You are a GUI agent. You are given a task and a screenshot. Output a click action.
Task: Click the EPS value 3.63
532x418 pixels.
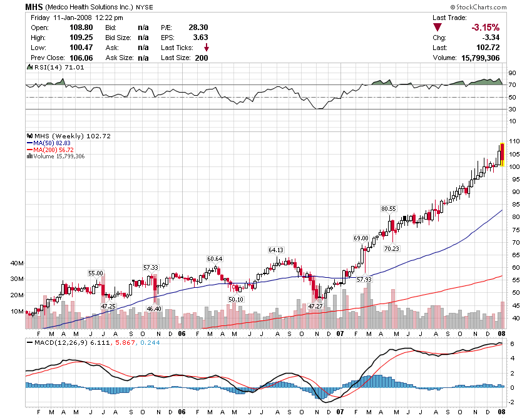[x=200, y=38]
